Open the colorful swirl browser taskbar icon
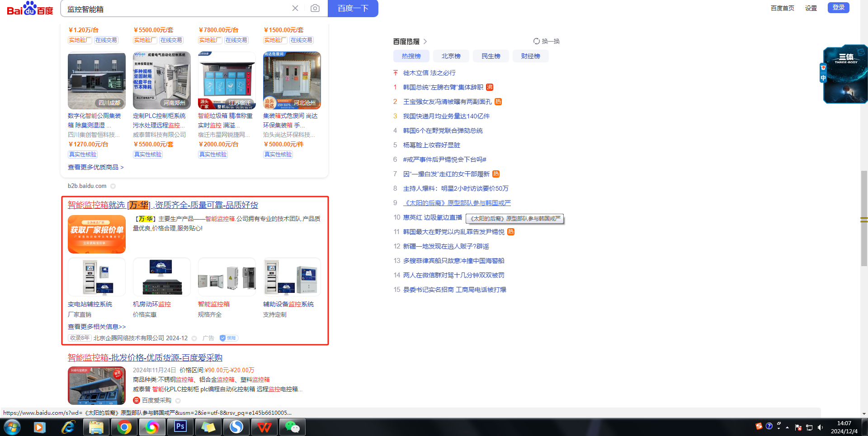The width and height of the screenshot is (868, 436). 152,427
